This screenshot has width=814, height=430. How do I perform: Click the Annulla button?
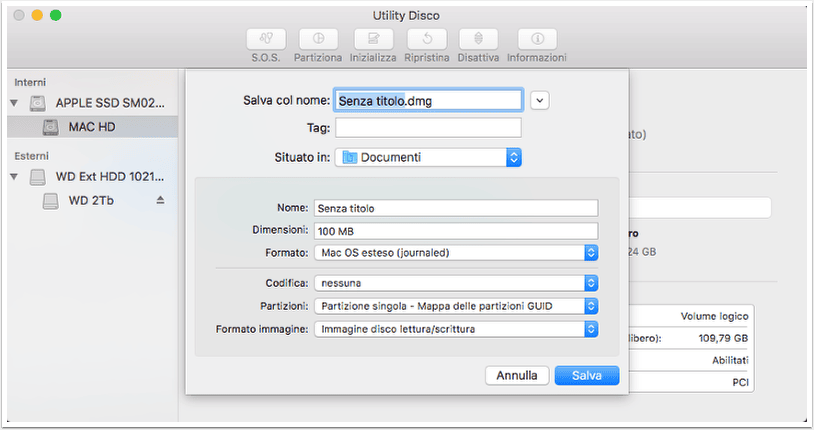click(x=517, y=375)
